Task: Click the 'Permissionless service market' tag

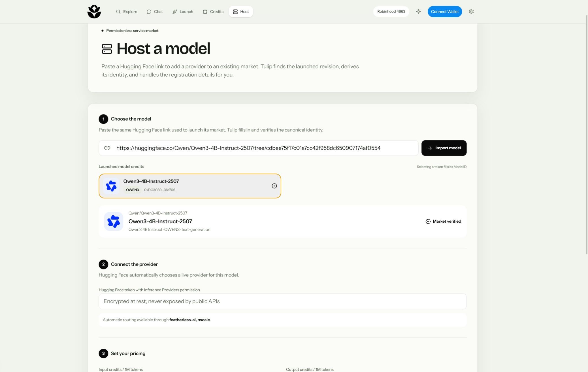Action: click(132, 31)
